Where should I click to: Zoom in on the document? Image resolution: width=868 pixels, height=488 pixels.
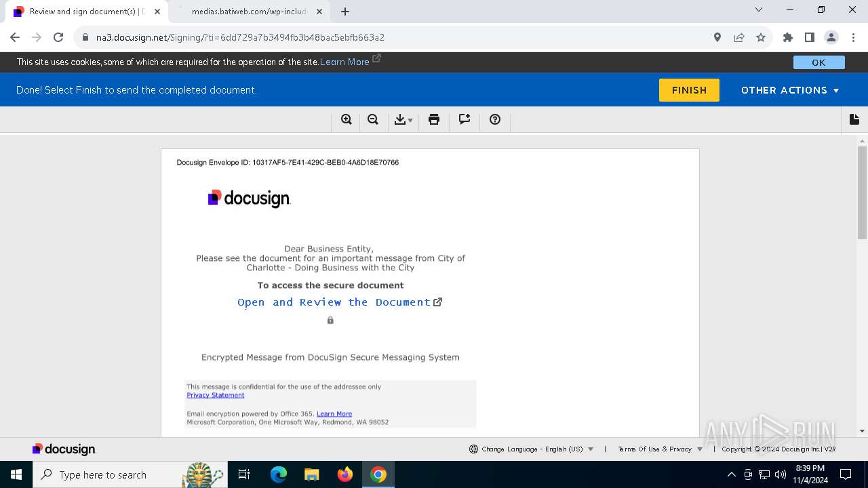pyautogui.click(x=347, y=120)
